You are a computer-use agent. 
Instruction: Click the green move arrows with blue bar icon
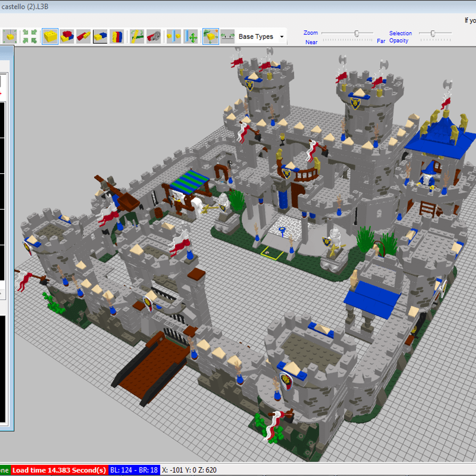coord(191,37)
